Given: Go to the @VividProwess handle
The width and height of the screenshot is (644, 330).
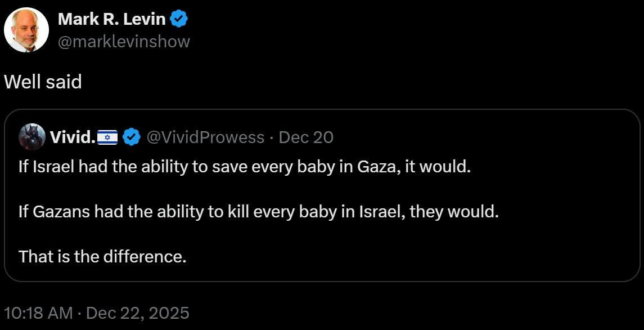Looking at the screenshot, I should pyautogui.click(x=205, y=137).
